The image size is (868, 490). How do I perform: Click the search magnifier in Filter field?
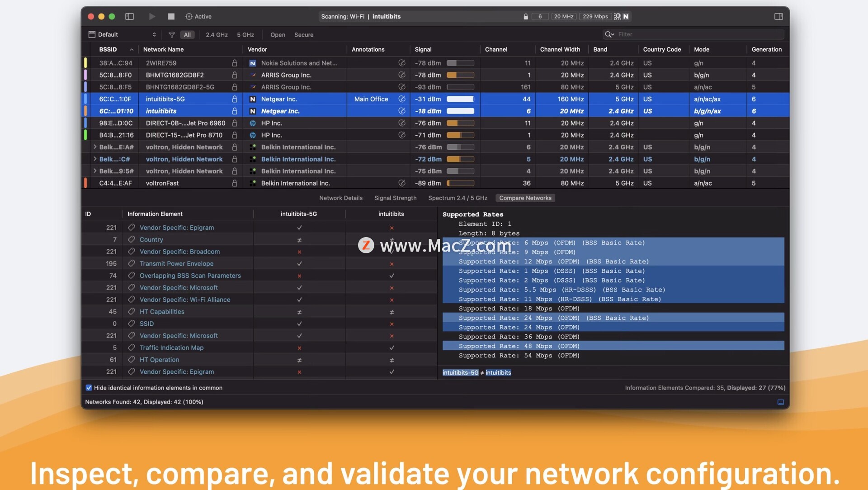609,34
